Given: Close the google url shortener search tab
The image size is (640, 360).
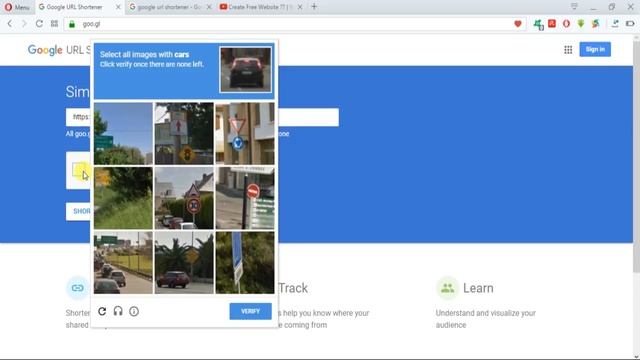Looking at the screenshot, I should pyautogui.click(x=209, y=7).
